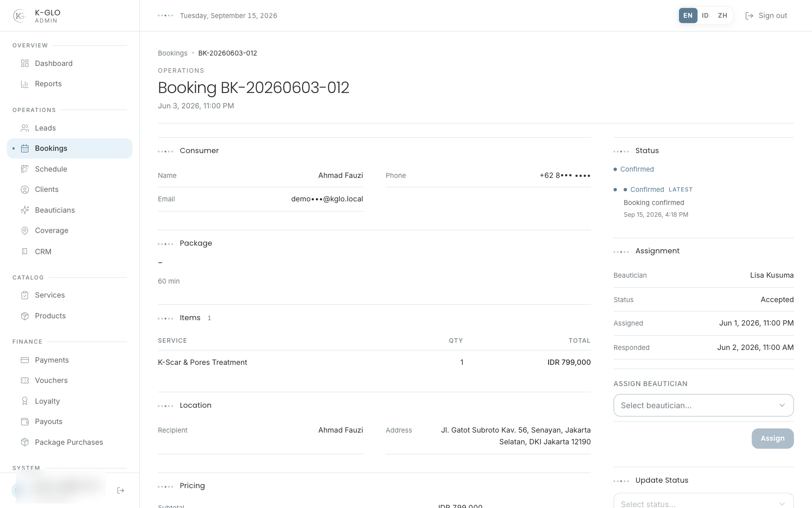Go to Reports page
Image resolution: width=812 pixels, height=508 pixels.
point(69,84)
